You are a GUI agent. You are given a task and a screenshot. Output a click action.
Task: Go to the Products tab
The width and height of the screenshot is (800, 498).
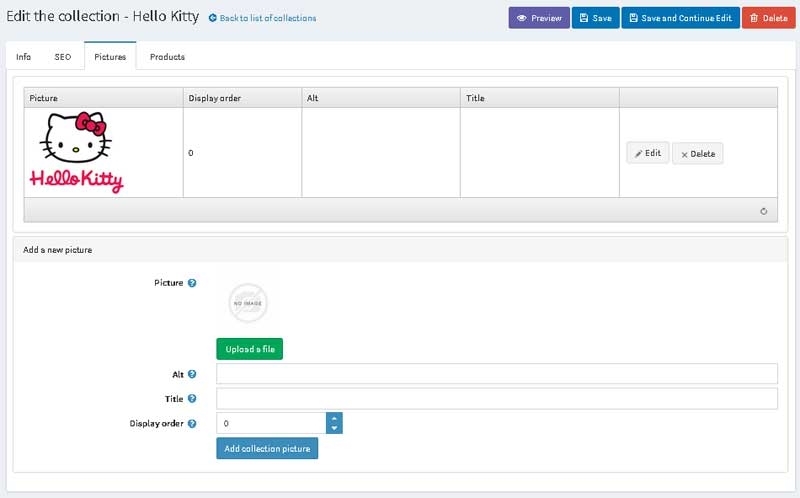167,57
